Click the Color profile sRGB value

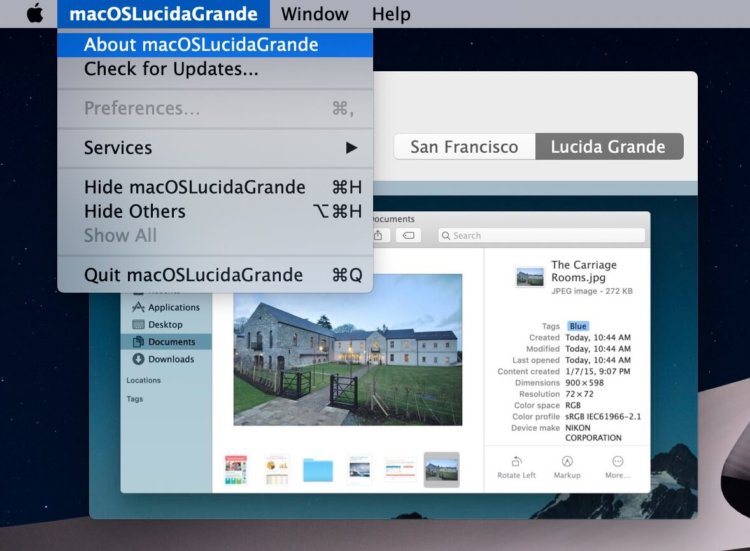pyautogui.click(x=603, y=417)
